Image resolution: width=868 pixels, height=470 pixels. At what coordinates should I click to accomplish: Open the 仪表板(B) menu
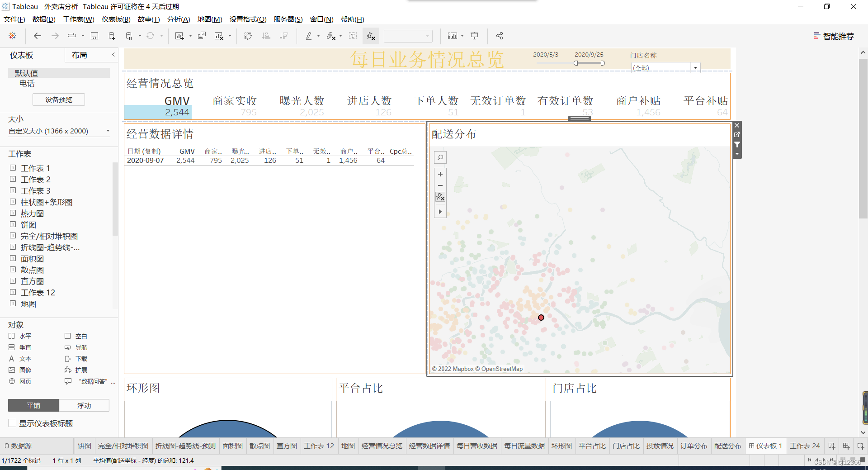[116, 19]
